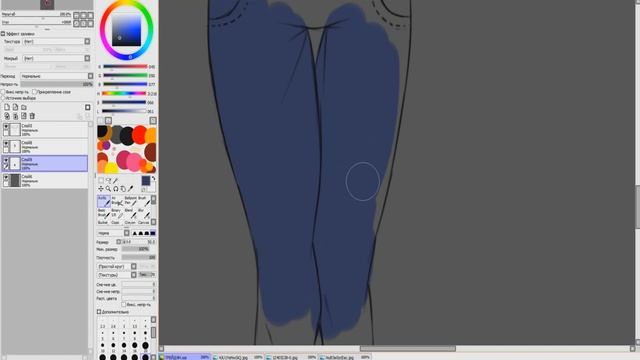Image resolution: width=640 pixels, height=360 pixels.
Task: Toggle fixed opacity checkbox in brush settings
Action: click(124, 305)
